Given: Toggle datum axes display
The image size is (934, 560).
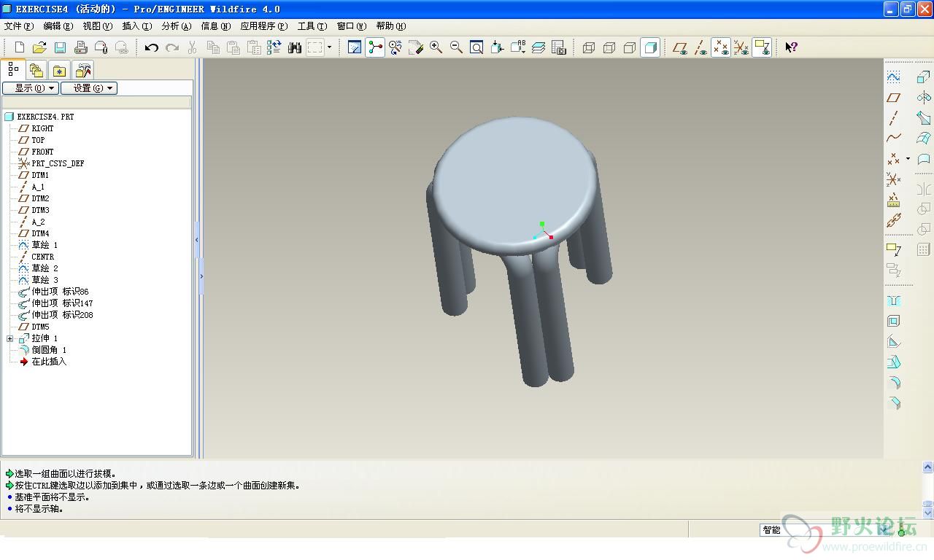Looking at the screenshot, I should 700,47.
